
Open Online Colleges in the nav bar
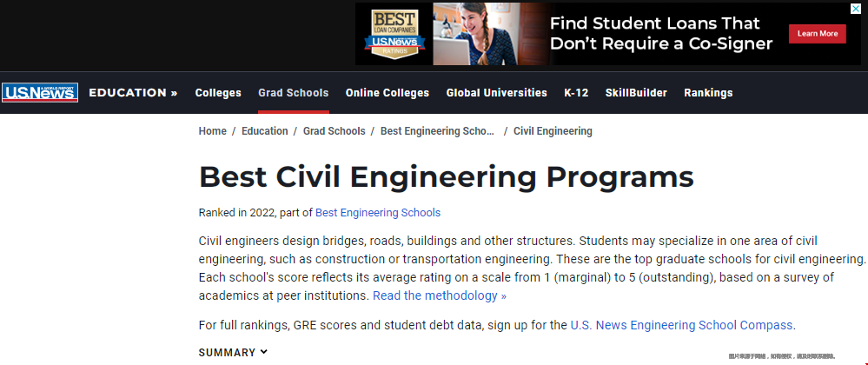point(388,92)
